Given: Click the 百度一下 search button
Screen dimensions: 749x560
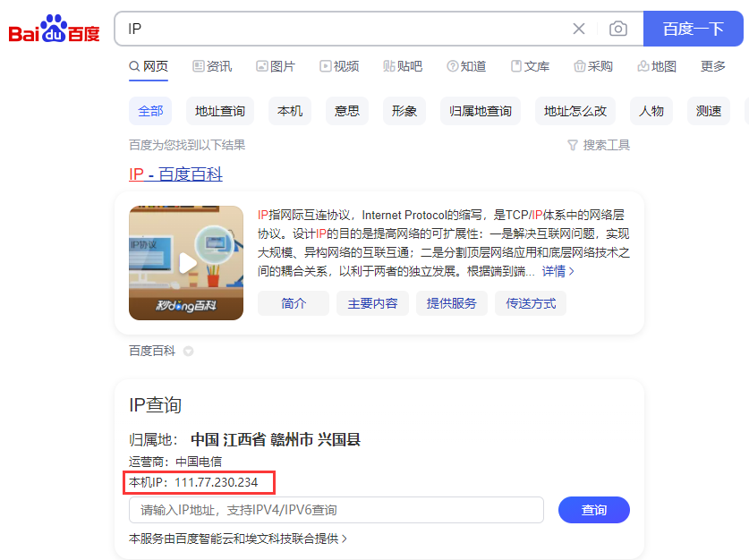Looking at the screenshot, I should click(694, 29).
